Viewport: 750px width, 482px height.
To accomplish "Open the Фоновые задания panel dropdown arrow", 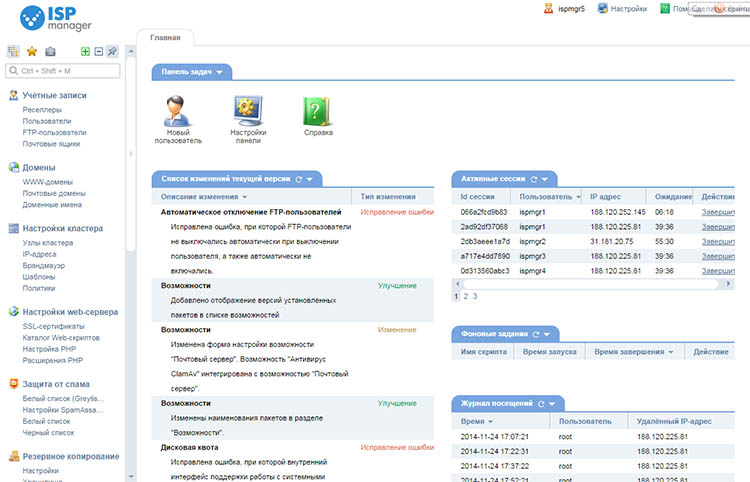I will point(547,334).
